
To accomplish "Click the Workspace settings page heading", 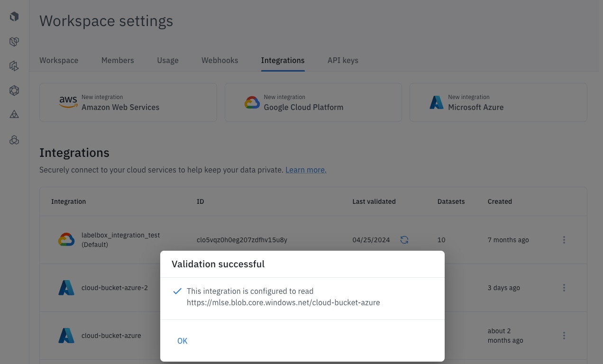I will click(106, 21).
